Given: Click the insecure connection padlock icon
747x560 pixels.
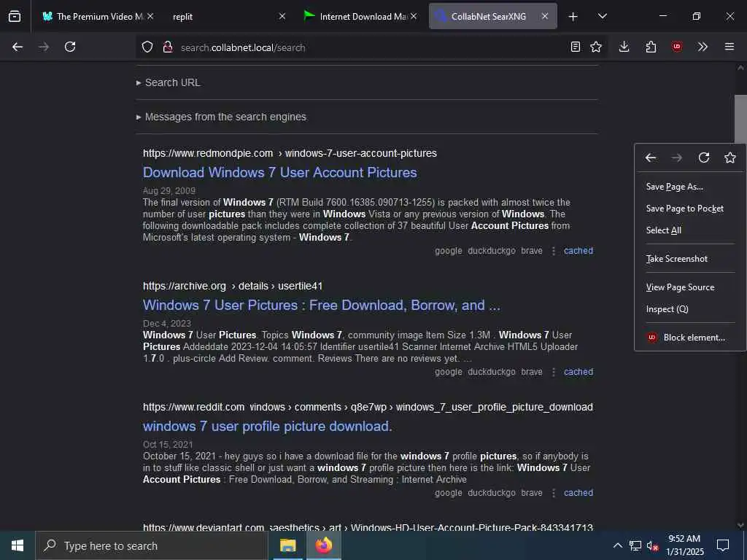Looking at the screenshot, I should coord(168,47).
